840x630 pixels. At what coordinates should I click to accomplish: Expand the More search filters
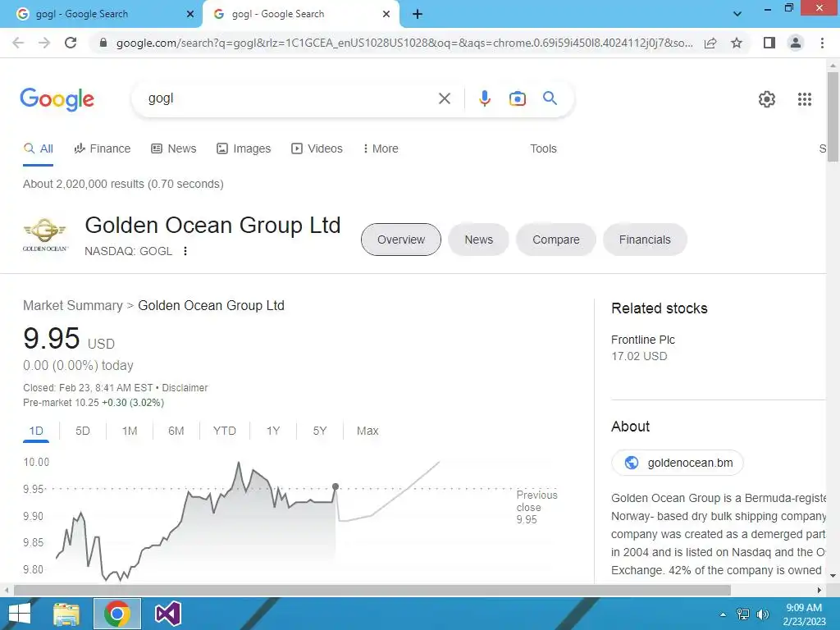tap(381, 149)
